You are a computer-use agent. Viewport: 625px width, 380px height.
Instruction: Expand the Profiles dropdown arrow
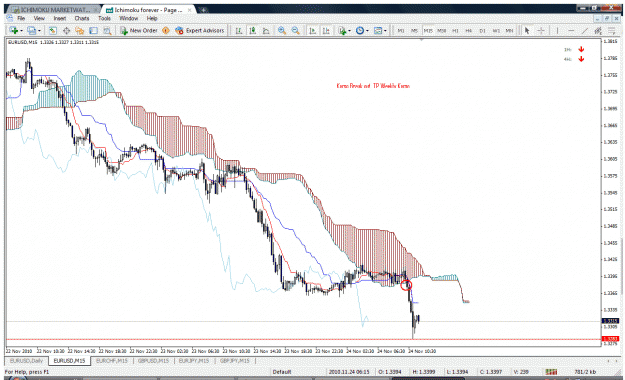tap(39, 31)
